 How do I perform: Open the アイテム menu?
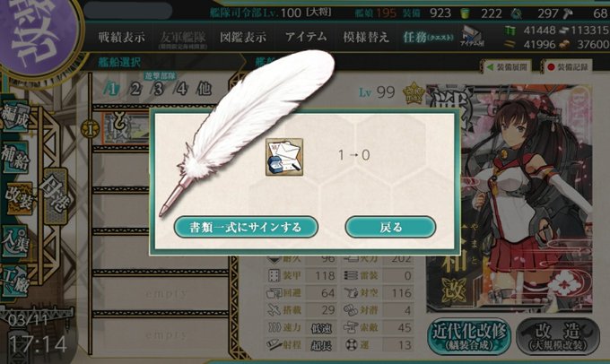click(x=306, y=38)
